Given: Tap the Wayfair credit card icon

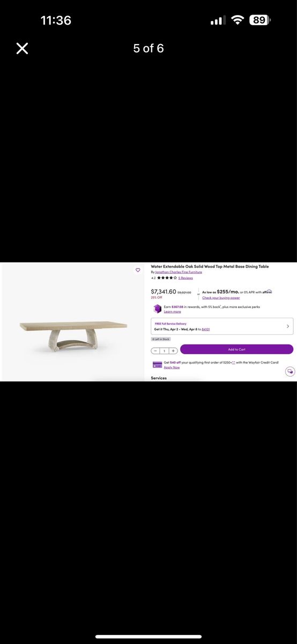Looking at the screenshot, I should coord(157,364).
